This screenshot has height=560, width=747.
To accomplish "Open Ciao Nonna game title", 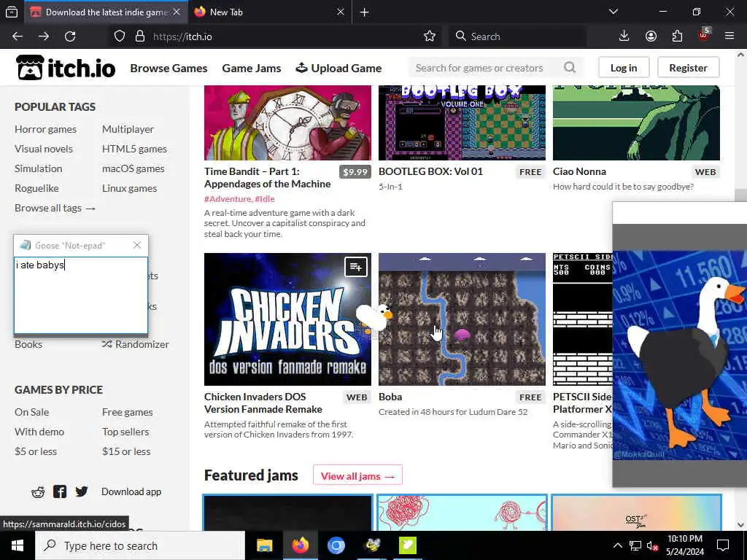I will pyautogui.click(x=579, y=171).
